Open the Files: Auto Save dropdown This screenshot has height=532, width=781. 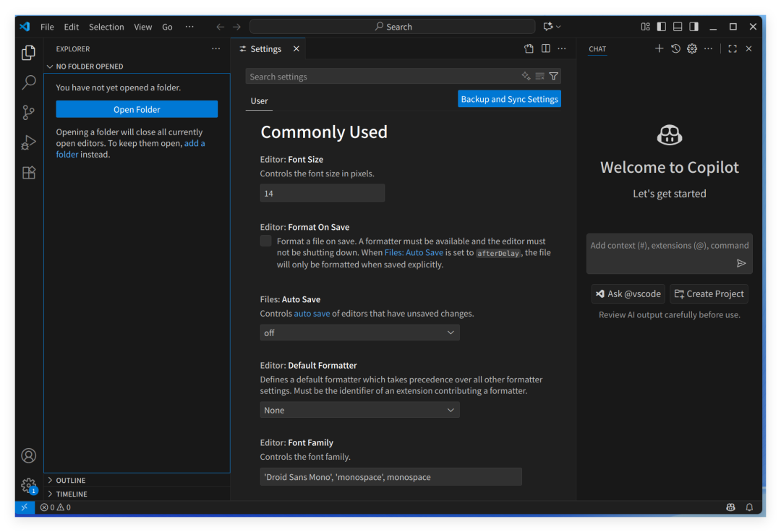[x=359, y=332]
